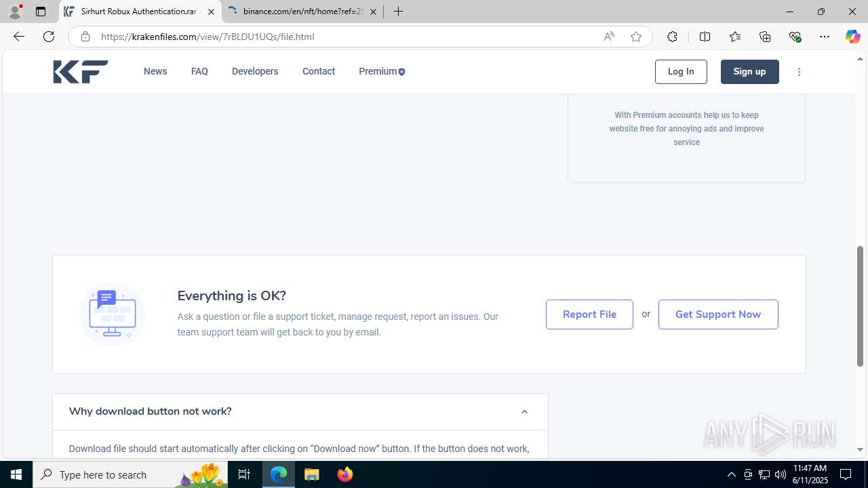Click the scrollbar up arrow

(860, 58)
